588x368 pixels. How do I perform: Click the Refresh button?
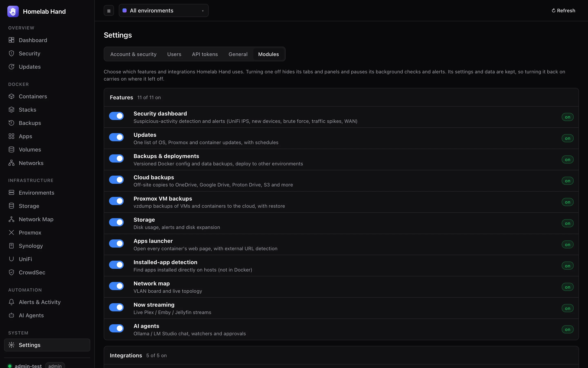coord(563,10)
